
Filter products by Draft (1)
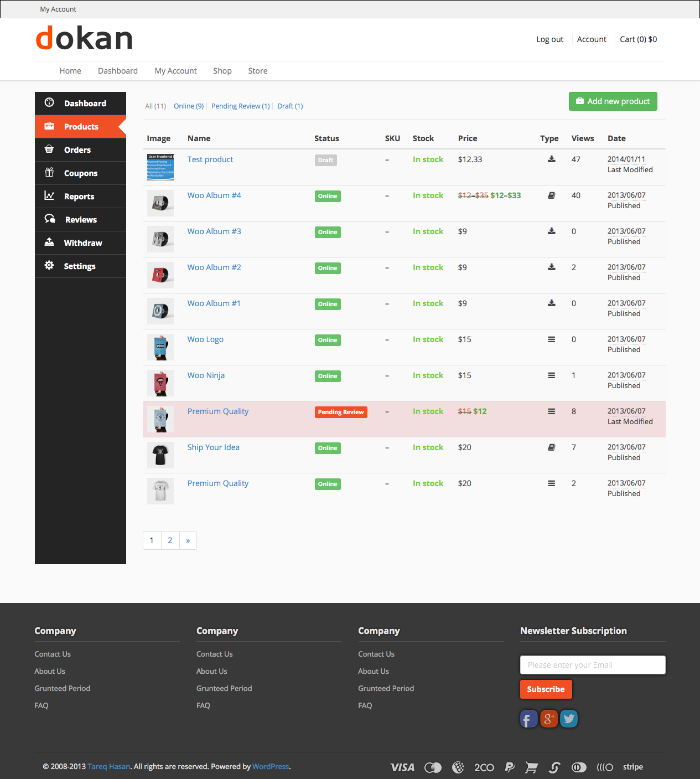290,106
